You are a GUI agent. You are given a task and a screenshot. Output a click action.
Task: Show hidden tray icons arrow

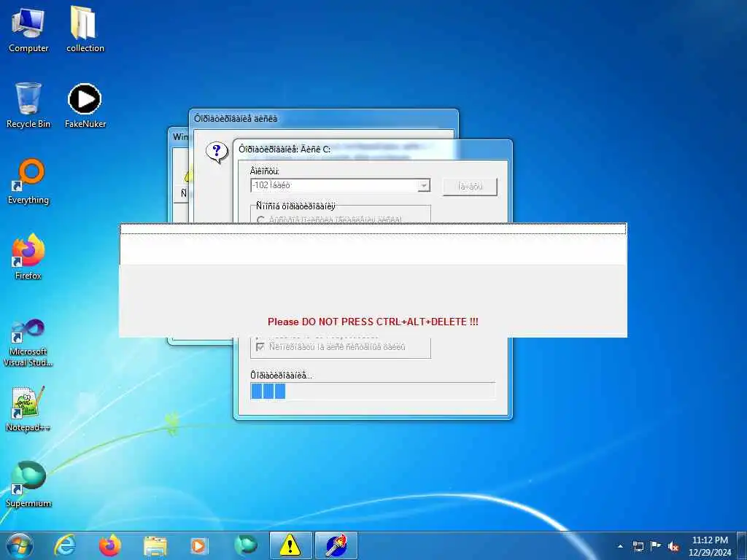[620, 546]
